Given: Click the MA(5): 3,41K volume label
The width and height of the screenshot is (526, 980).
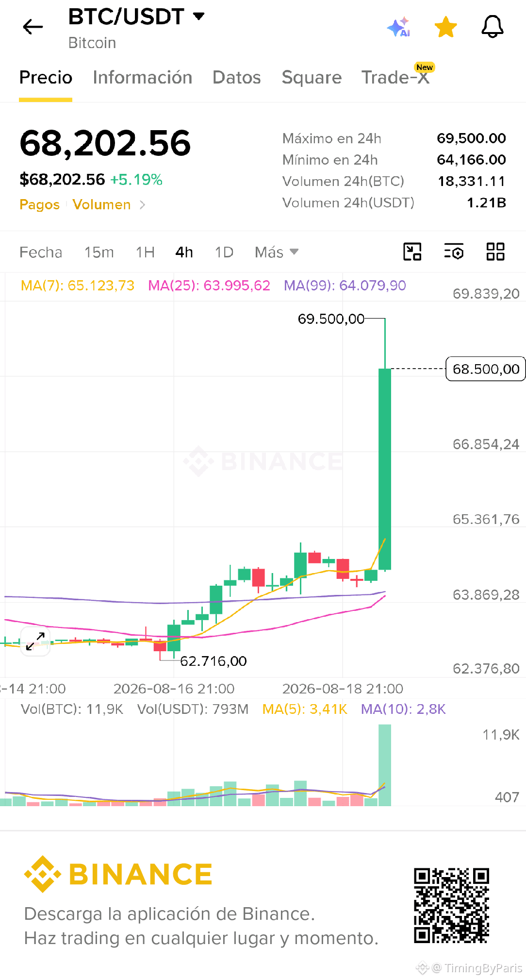Looking at the screenshot, I should tap(305, 709).
